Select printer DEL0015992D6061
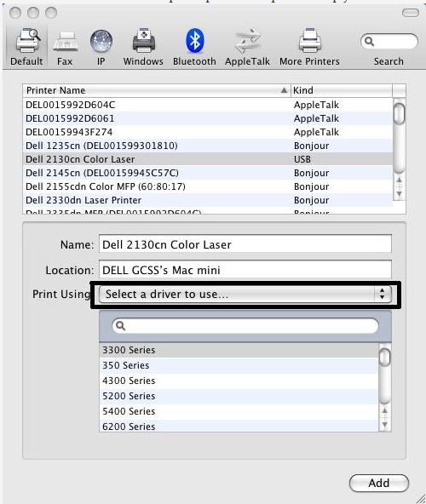Screen dimensions: 426x504 pyautogui.click(x=208, y=118)
